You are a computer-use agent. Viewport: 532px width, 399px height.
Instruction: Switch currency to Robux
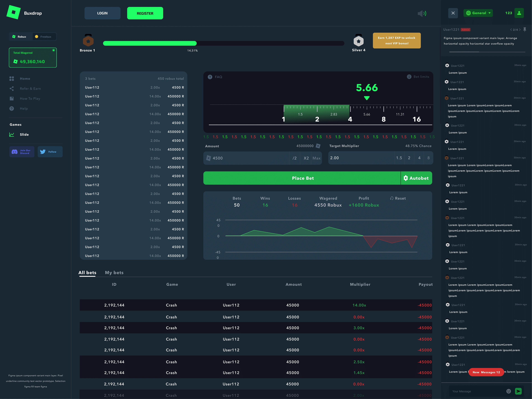(x=20, y=37)
